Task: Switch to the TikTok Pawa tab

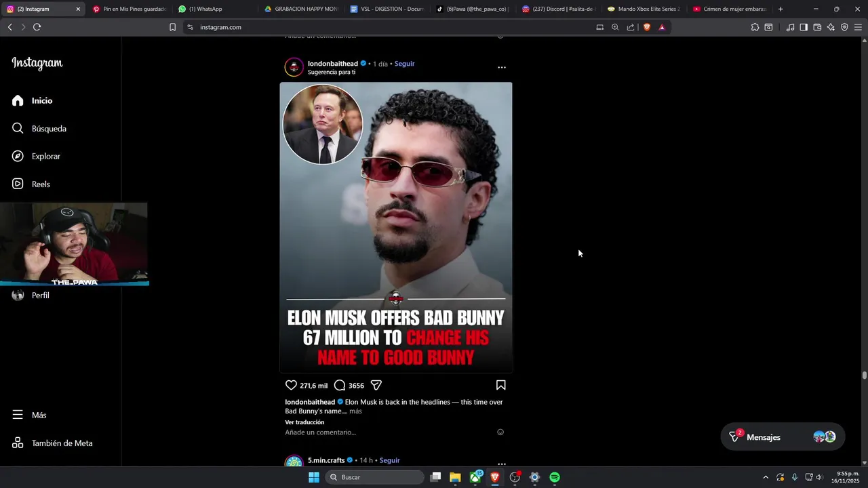Action: (473, 9)
